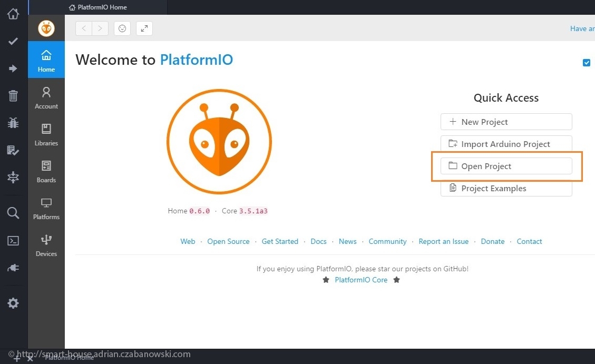Click the PlatformIO alien logo badge in sidebar
This screenshot has height=364, width=595.
click(x=46, y=28)
